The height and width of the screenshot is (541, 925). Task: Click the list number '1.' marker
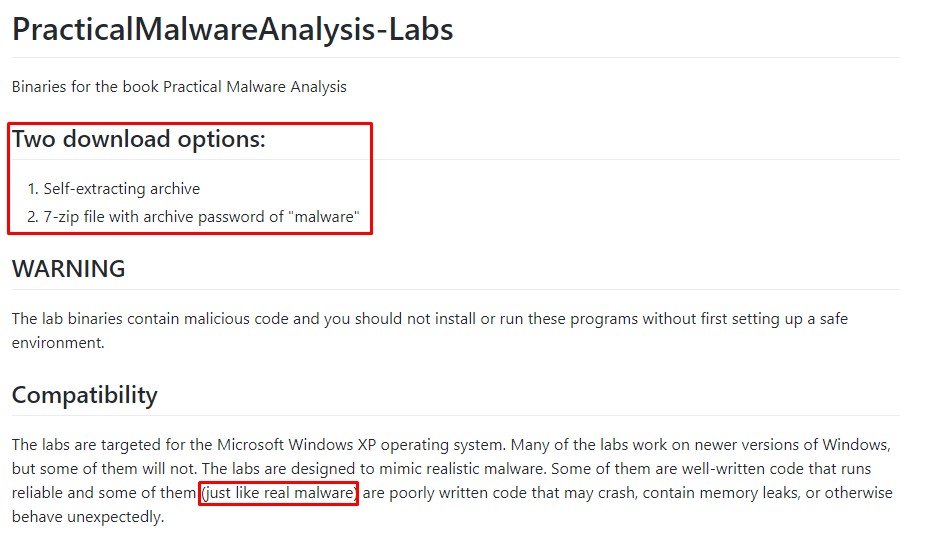pyautogui.click(x=33, y=188)
